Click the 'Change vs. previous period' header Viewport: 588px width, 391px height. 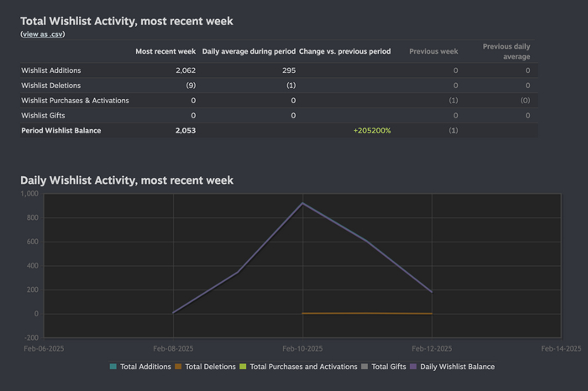344,51
